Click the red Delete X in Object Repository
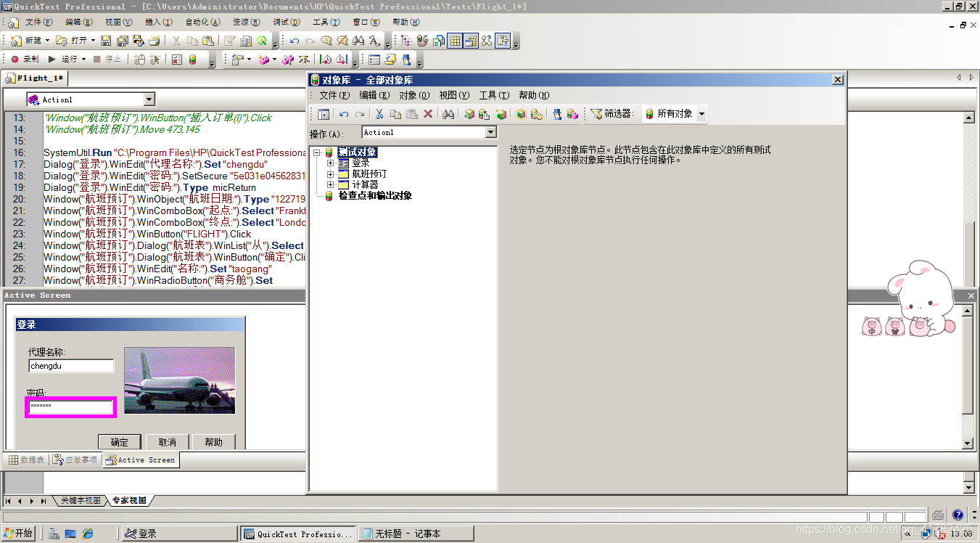980x543 pixels. click(428, 114)
